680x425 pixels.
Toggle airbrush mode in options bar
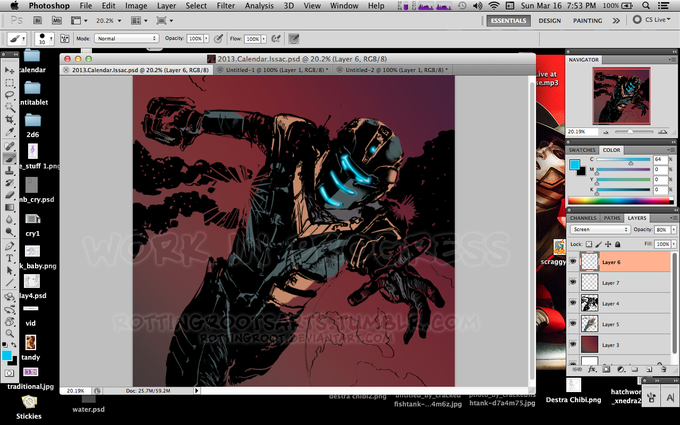click(x=276, y=39)
